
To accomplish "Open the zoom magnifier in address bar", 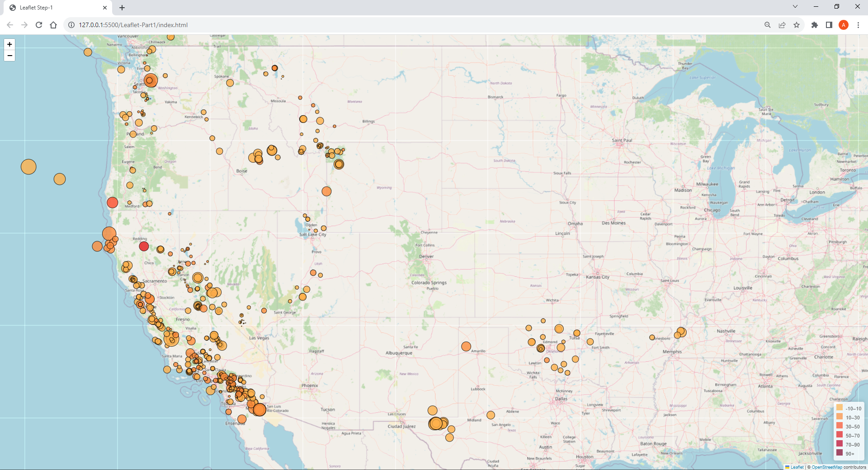I will 768,25.
